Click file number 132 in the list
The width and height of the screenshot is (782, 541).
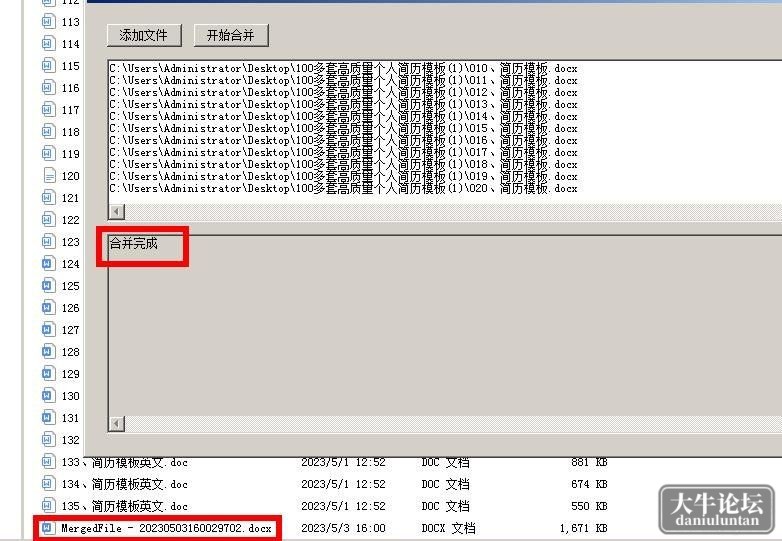pos(70,439)
